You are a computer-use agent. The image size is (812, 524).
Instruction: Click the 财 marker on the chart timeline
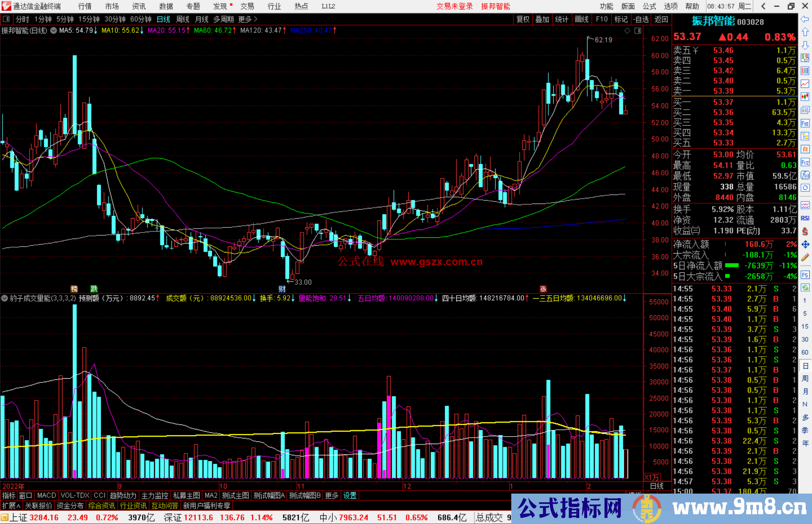click(282, 288)
